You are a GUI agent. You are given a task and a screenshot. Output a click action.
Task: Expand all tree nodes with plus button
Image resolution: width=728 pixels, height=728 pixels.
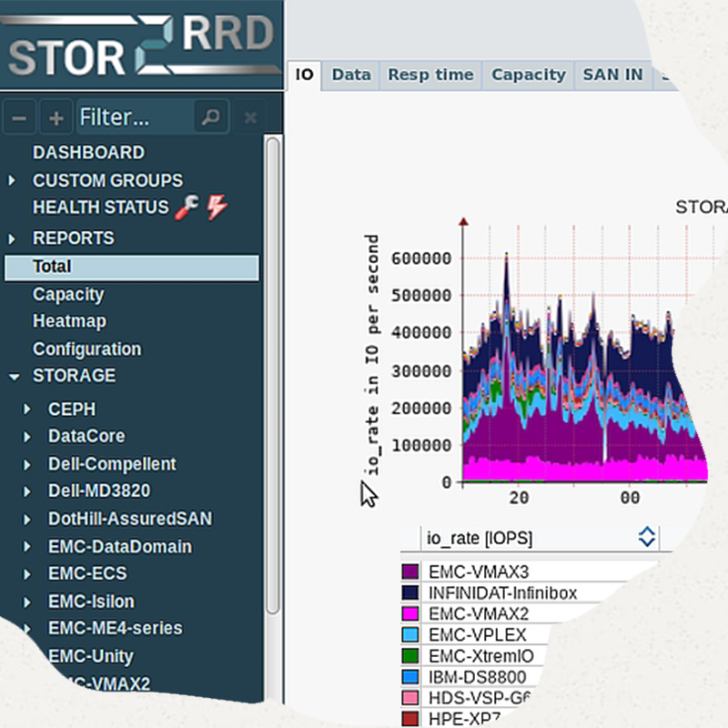pyautogui.click(x=56, y=117)
